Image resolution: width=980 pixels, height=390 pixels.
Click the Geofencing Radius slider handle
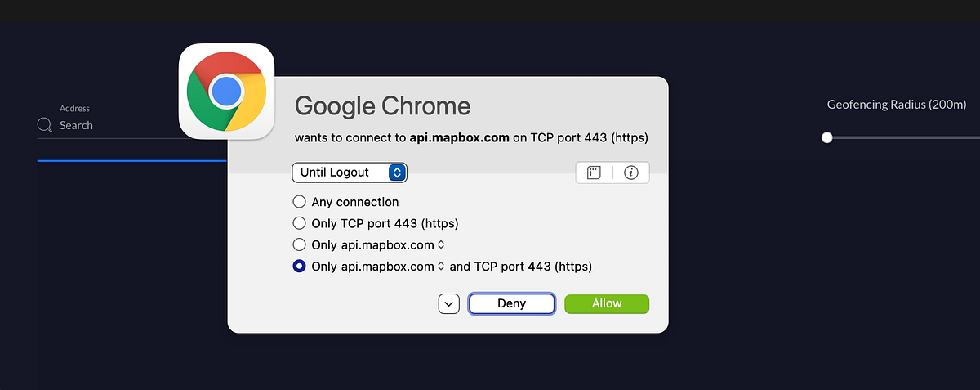click(827, 137)
